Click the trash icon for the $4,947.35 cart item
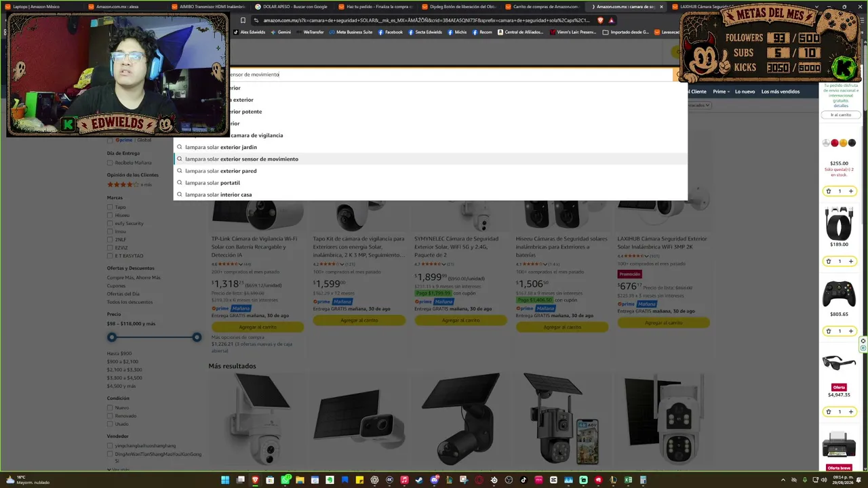 coord(828,411)
